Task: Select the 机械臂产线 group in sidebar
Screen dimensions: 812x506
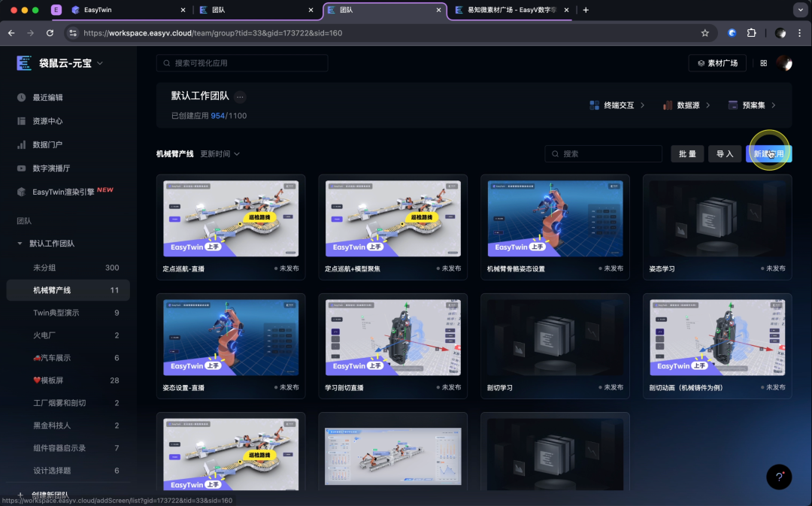Action: click(x=68, y=290)
